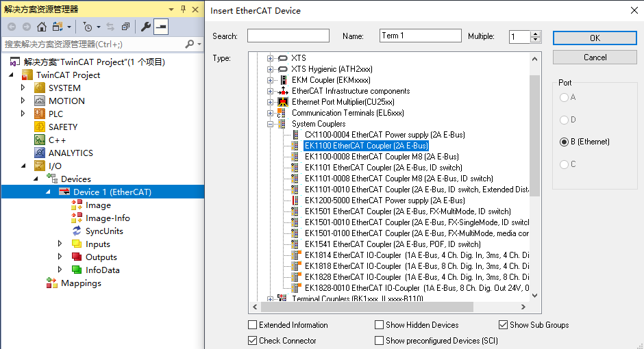Select the C++ node icon

pos(40,140)
